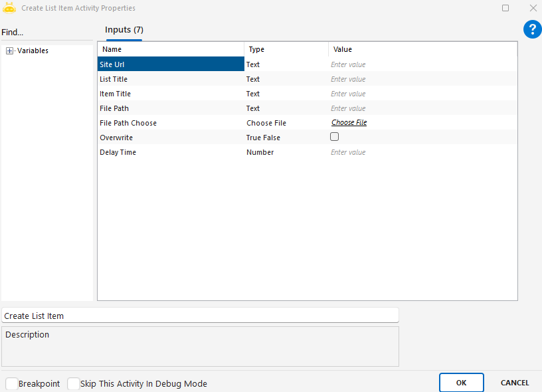The height and width of the screenshot is (392, 542).
Task: Select the Variables item in the tree
Action: tap(33, 50)
